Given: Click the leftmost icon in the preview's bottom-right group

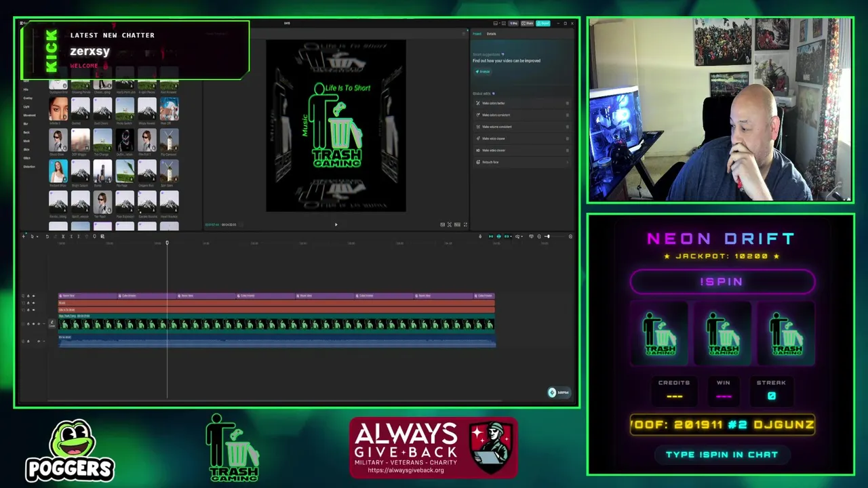Looking at the screenshot, I should click(442, 224).
